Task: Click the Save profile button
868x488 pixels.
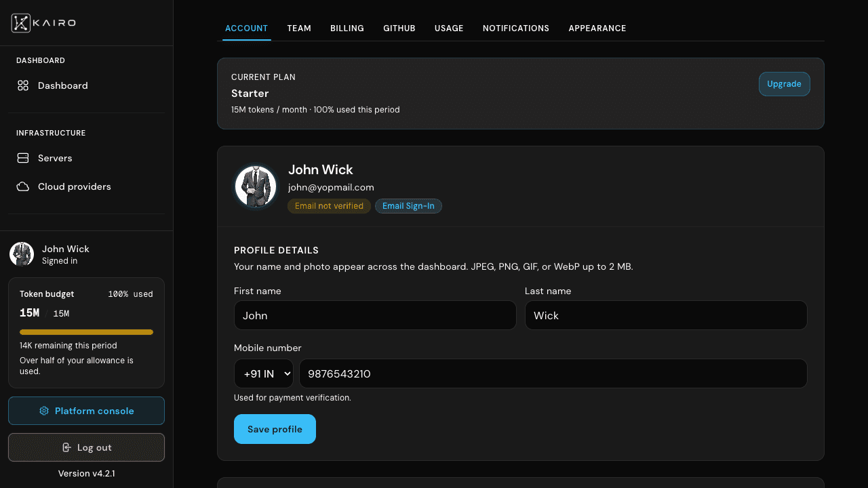Action: point(275,429)
